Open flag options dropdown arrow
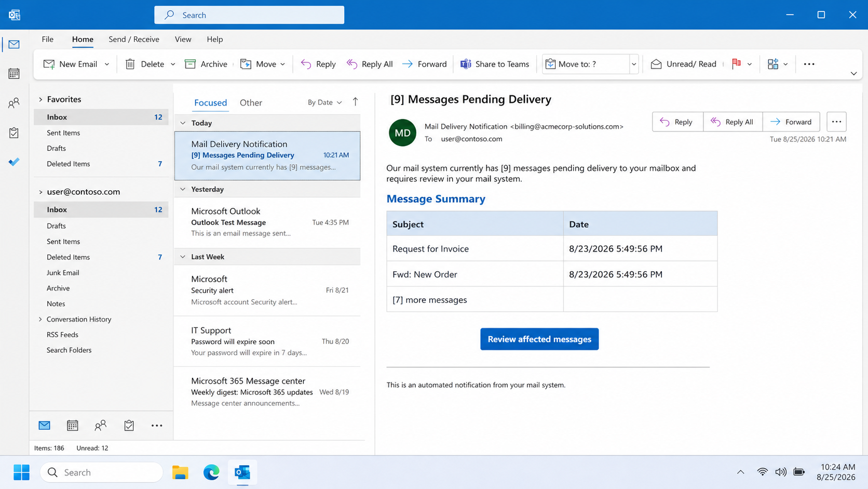 [750, 64]
